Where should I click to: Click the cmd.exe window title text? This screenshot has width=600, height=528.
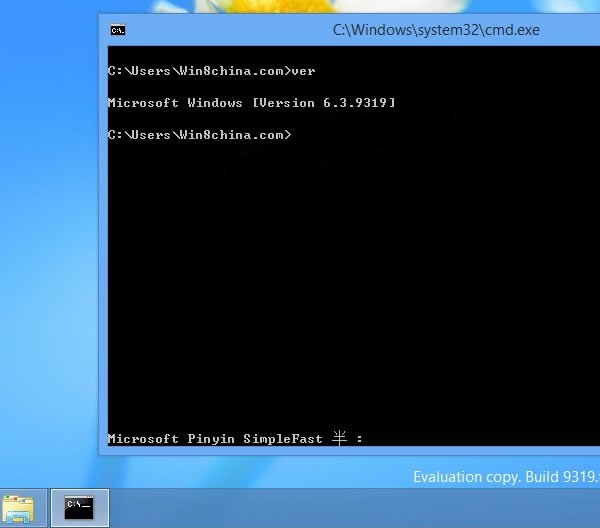[x=435, y=30]
